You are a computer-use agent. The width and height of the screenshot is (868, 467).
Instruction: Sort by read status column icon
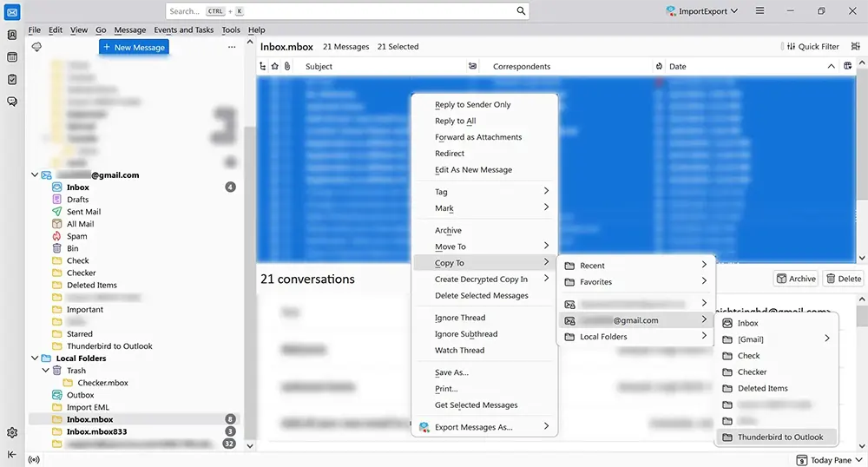point(472,66)
